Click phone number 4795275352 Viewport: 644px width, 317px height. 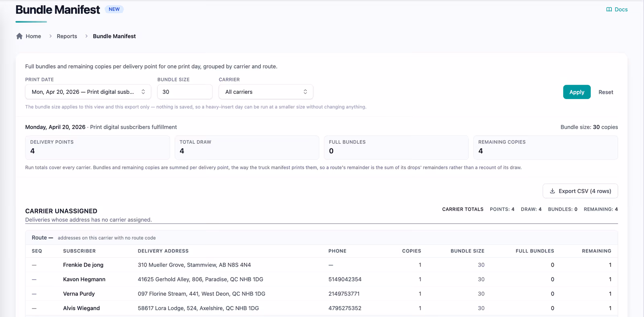345,309
